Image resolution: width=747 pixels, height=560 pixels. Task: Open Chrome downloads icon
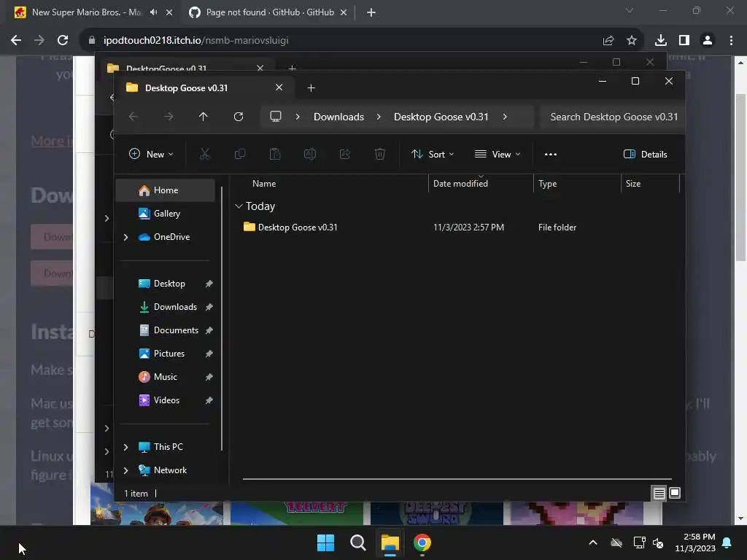pos(660,41)
